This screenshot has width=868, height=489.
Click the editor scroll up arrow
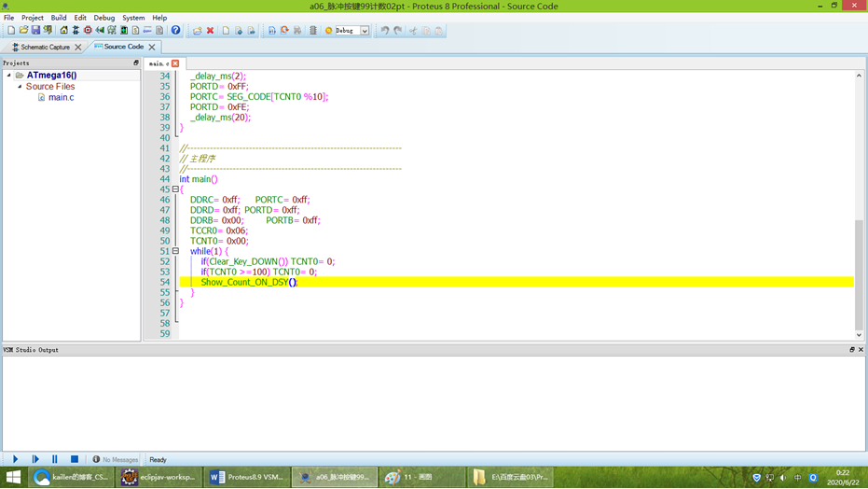pos(859,76)
